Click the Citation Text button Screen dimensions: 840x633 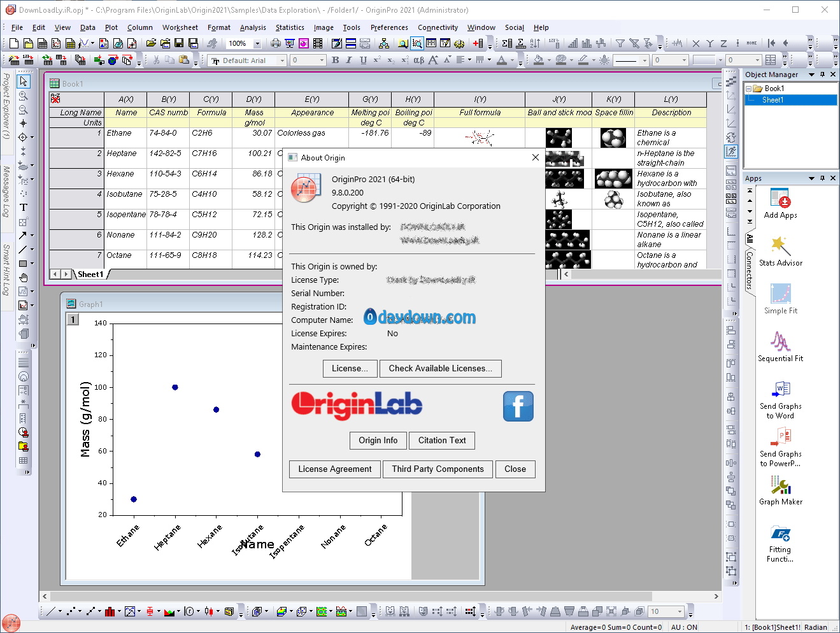(x=442, y=441)
